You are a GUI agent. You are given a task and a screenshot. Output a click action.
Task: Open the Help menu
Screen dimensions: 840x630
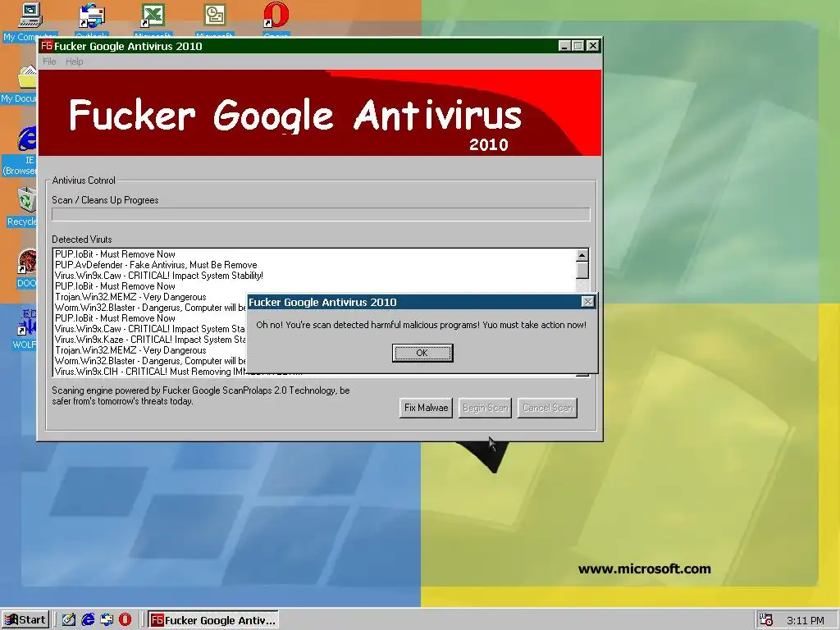75,62
